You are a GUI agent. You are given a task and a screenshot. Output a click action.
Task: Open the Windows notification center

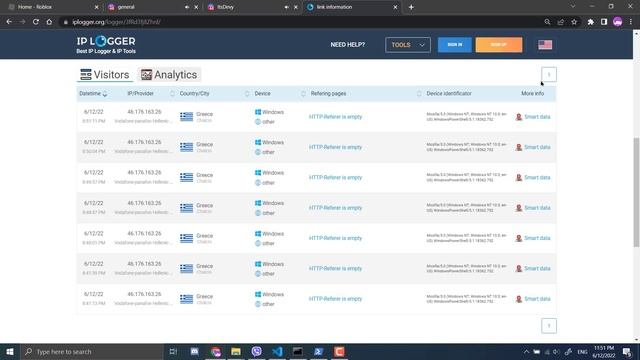coord(627,351)
